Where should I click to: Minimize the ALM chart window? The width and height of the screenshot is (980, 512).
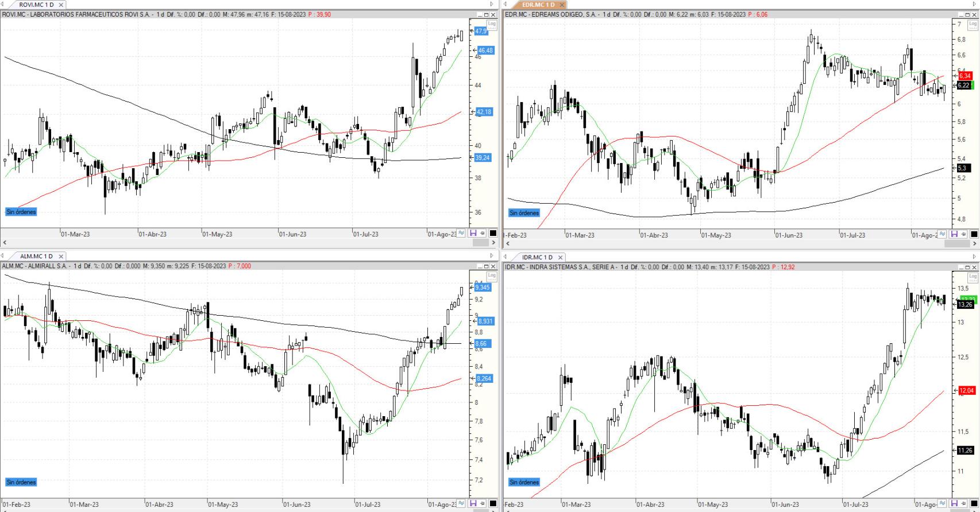click(x=480, y=266)
